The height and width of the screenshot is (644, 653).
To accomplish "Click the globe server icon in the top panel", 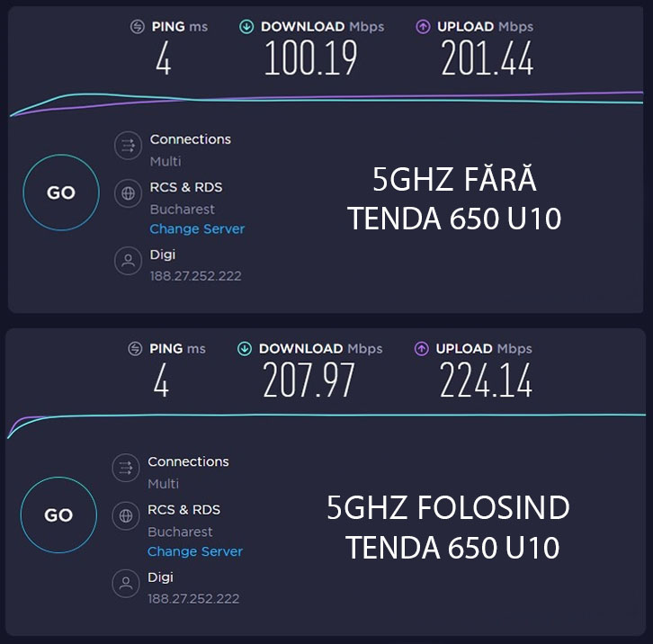I will click(128, 192).
